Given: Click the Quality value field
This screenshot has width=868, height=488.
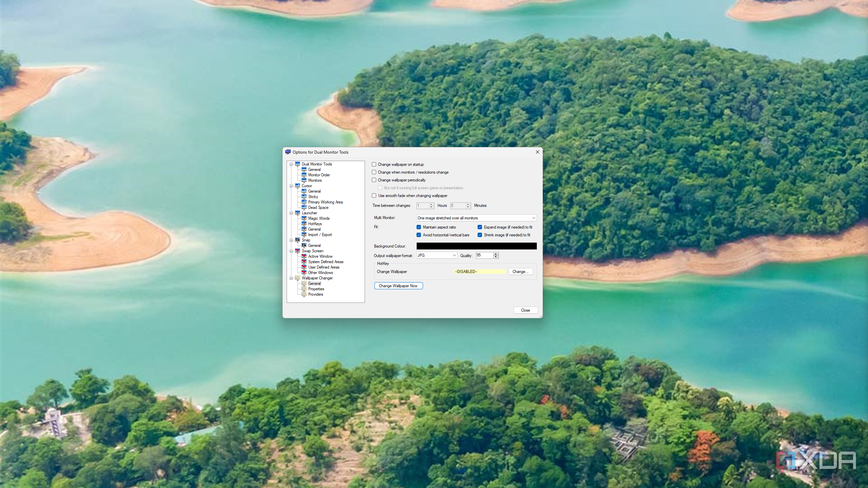Looking at the screenshot, I should pos(484,255).
